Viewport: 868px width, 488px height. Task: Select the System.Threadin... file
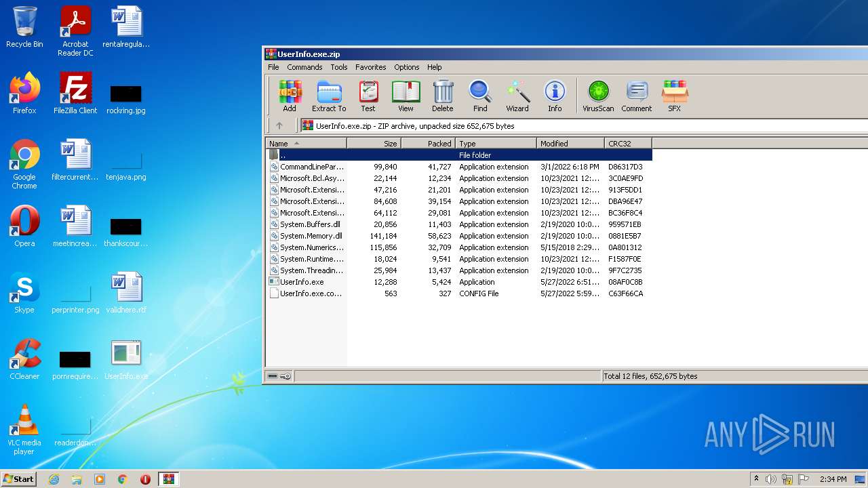(x=458, y=270)
